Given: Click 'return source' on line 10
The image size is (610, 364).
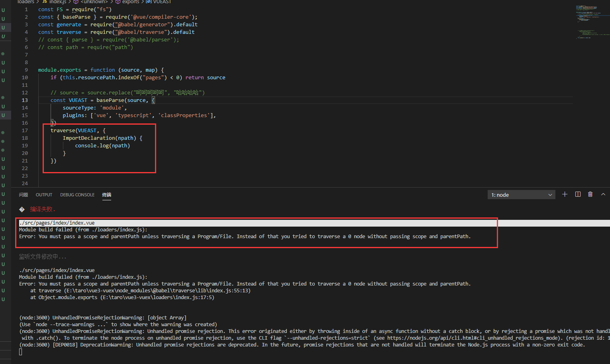Looking at the screenshot, I should pyautogui.click(x=205, y=78).
